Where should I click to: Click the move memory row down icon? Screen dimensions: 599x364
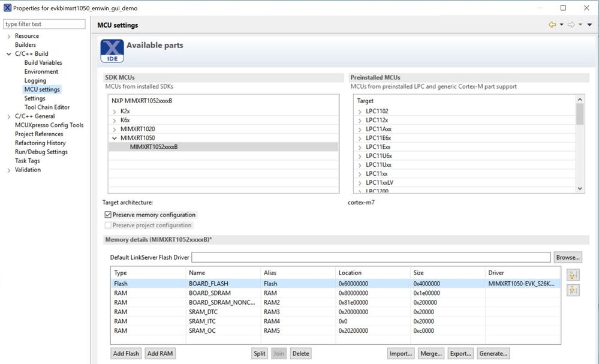point(573,290)
